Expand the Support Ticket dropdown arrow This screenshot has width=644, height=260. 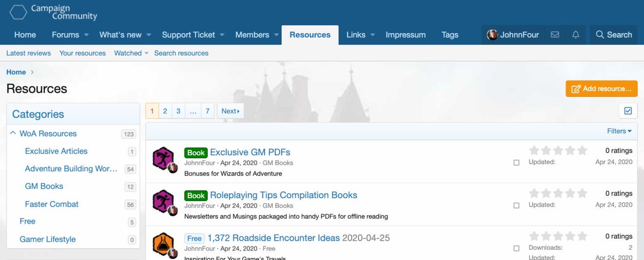point(222,35)
